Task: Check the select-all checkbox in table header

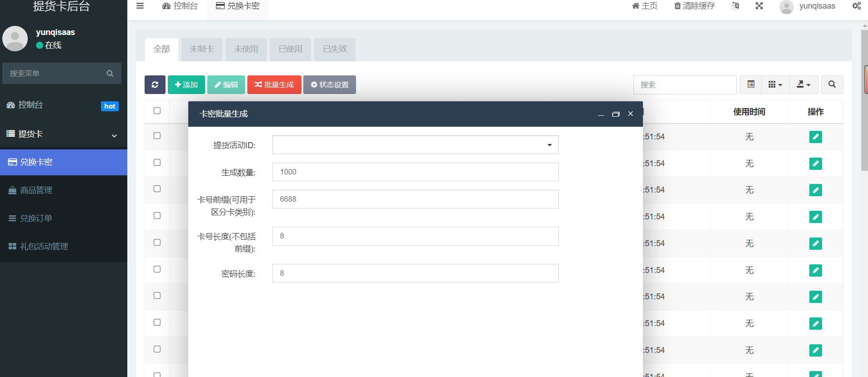Action: point(157,111)
